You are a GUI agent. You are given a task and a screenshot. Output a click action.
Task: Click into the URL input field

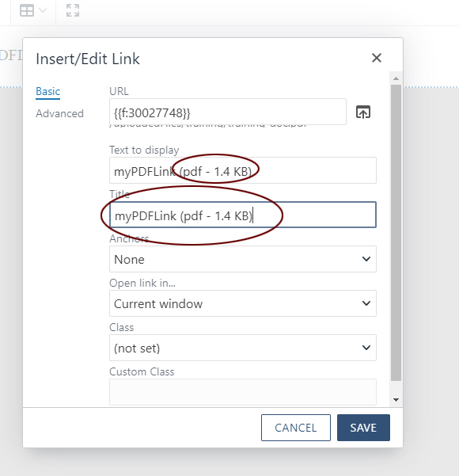[x=228, y=112]
